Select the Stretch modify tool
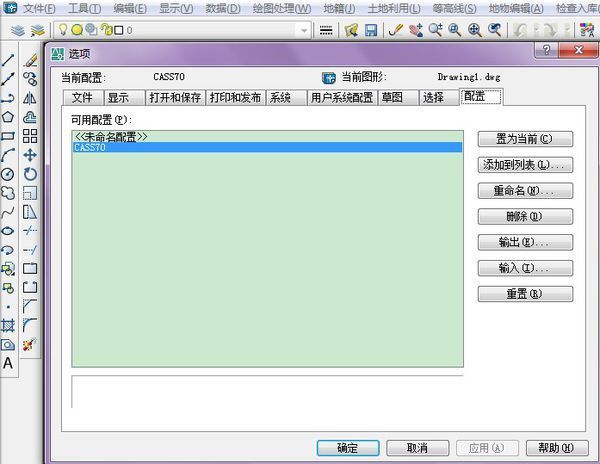This screenshot has width=600, height=464. point(30,212)
